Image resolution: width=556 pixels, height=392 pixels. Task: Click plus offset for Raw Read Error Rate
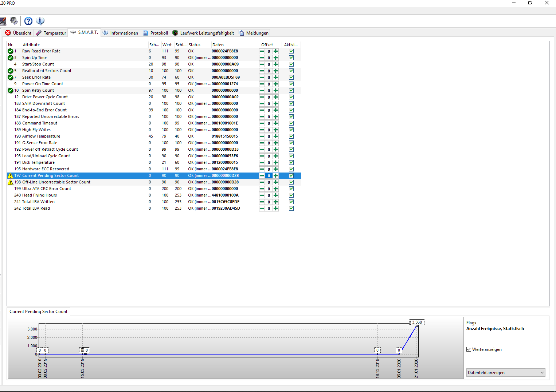click(x=276, y=51)
